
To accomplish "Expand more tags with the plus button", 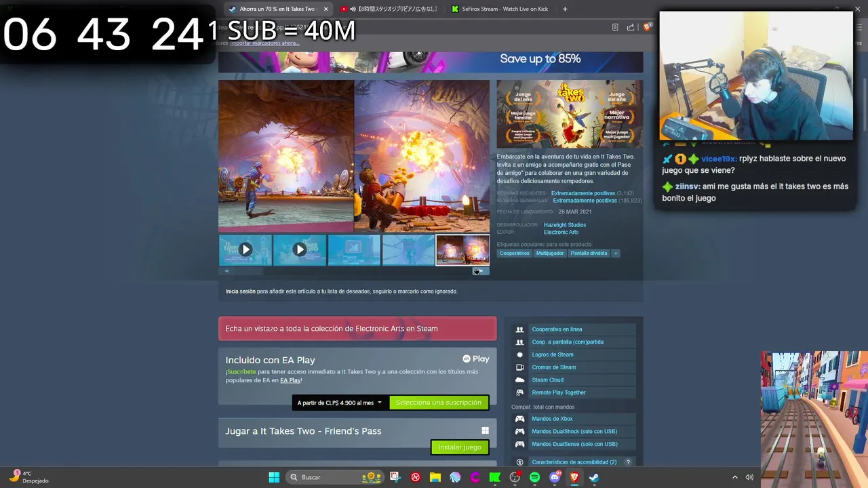I will coord(616,253).
